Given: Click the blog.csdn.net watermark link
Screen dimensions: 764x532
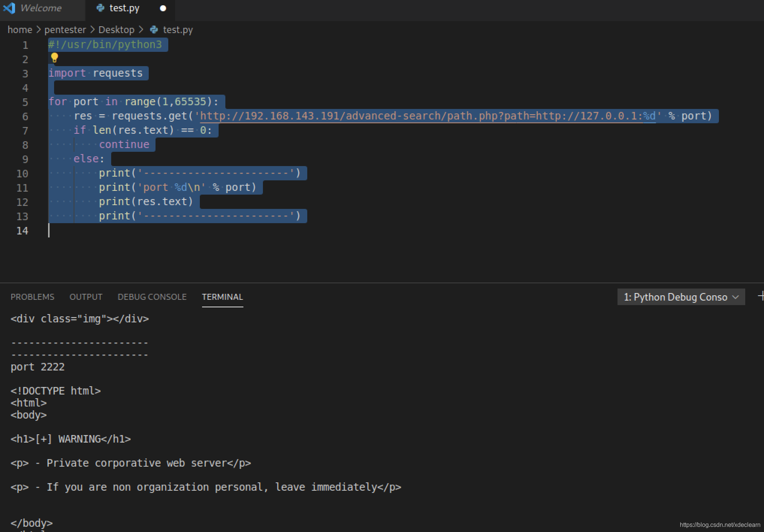Looking at the screenshot, I should coord(720,525).
